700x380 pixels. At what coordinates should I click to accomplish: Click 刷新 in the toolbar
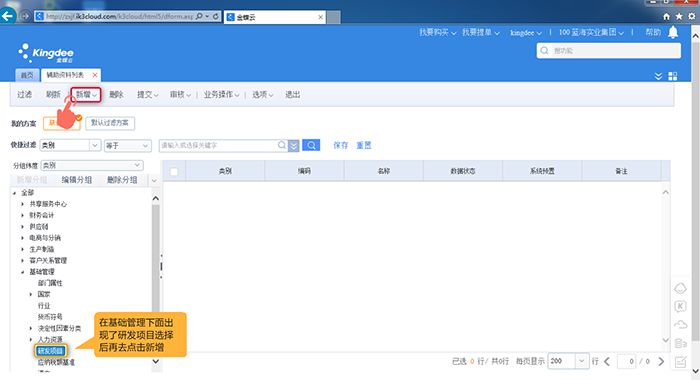53,95
